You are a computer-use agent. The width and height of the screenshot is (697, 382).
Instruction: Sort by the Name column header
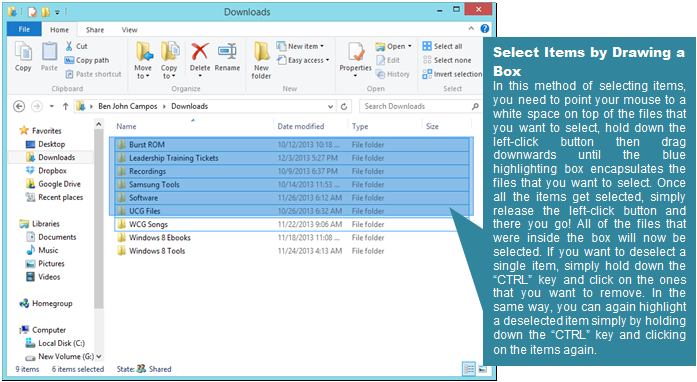[126, 126]
